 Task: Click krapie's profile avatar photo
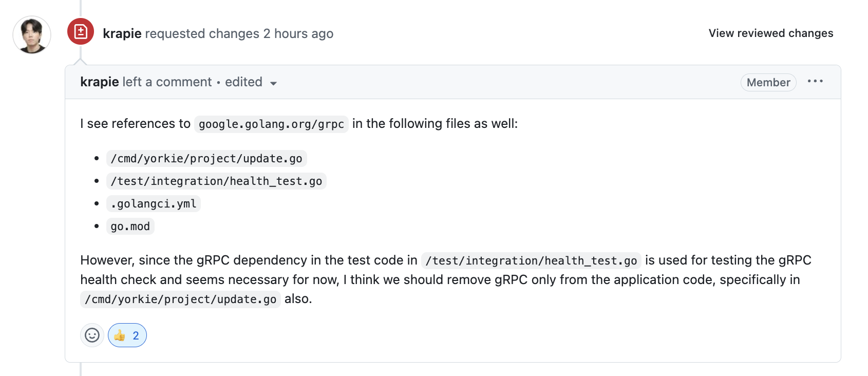(32, 34)
